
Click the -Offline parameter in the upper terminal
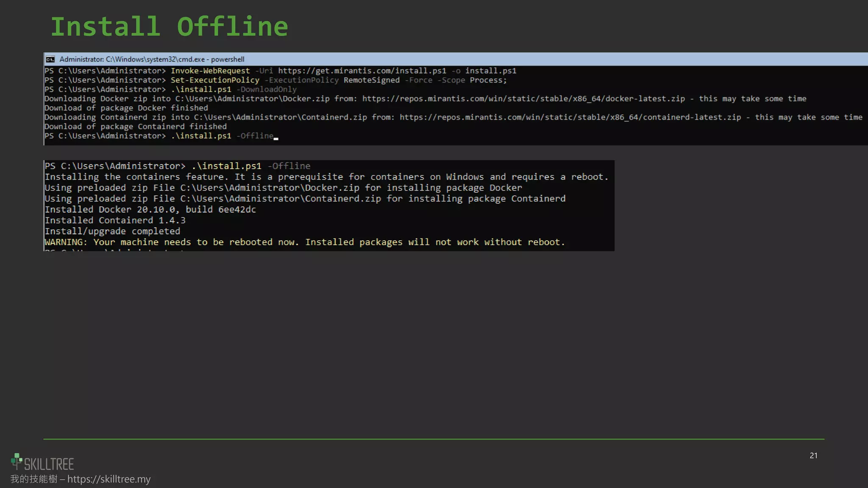[255, 136]
